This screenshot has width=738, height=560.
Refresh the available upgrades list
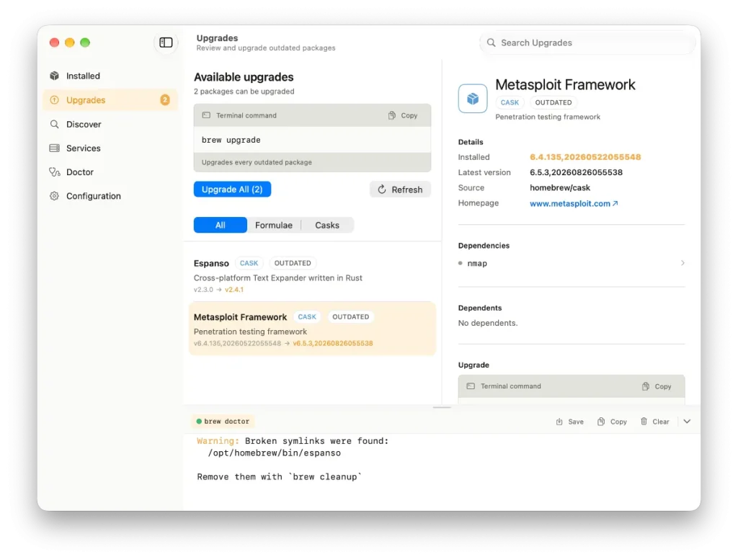[400, 189]
